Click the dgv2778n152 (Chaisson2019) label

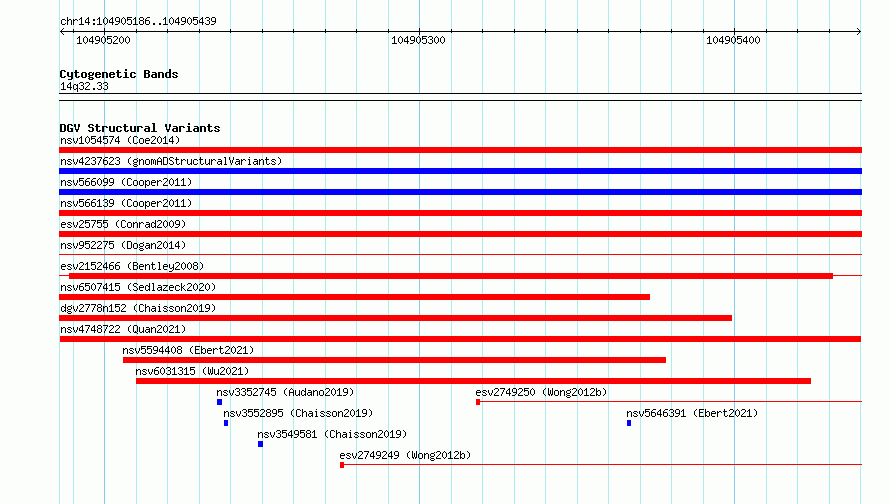(138, 308)
